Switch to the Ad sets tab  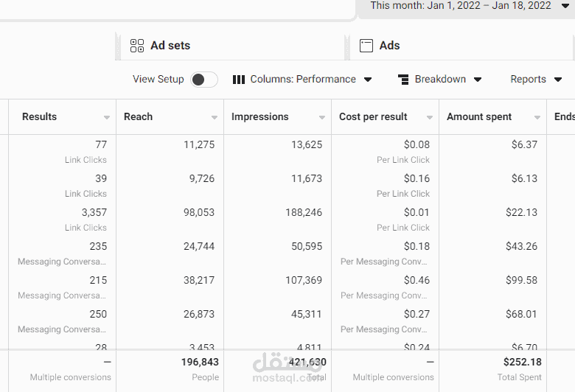pyautogui.click(x=170, y=46)
